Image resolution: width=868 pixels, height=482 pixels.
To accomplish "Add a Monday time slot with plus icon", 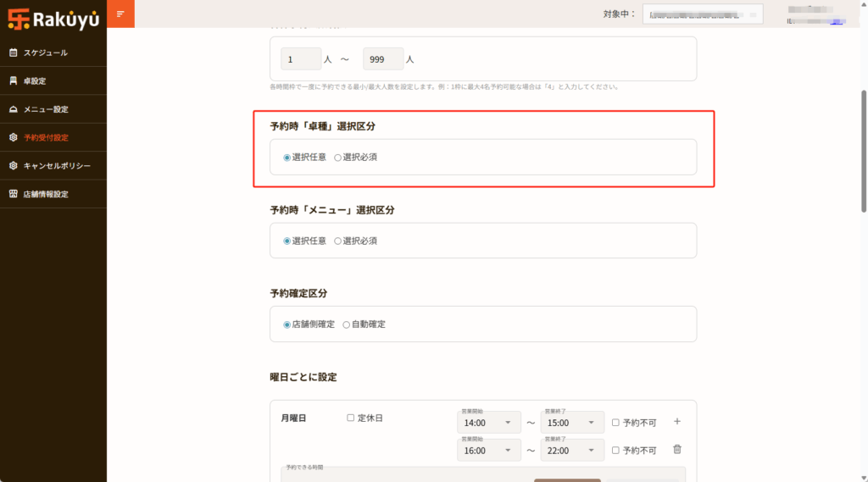I will (x=676, y=422).
